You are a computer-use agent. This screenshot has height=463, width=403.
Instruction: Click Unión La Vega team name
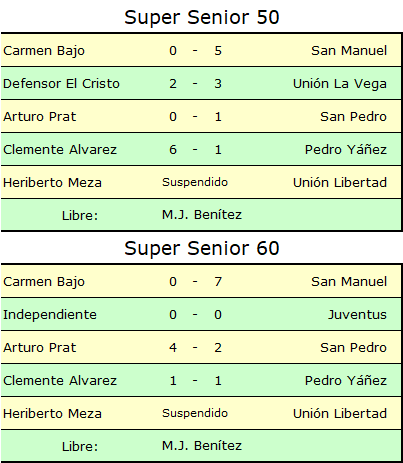340,84
